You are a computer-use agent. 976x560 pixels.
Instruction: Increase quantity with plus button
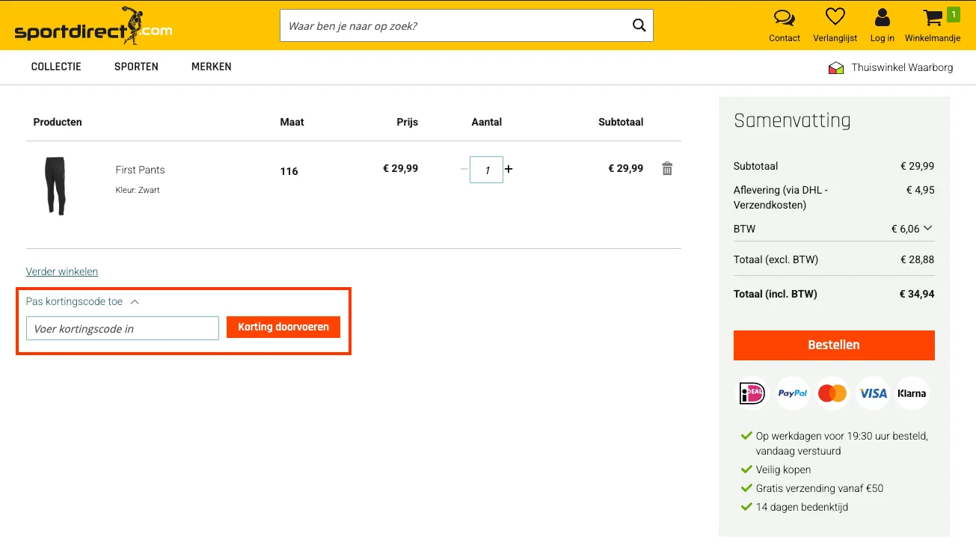(x=509, y=169)
